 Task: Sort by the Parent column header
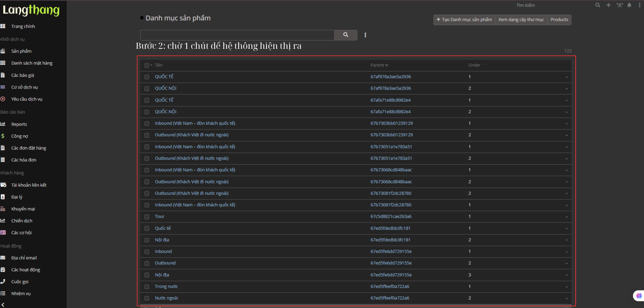point(379,65)
